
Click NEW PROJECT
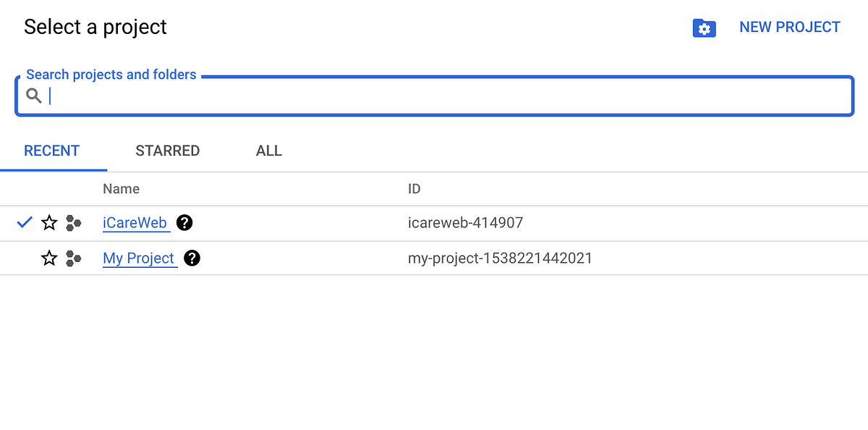pyautogui.click(x=789, y=27)
